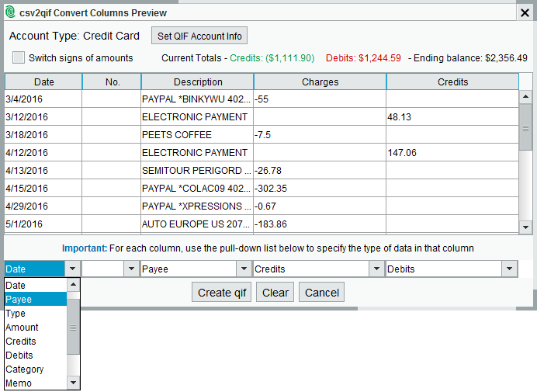Choose Type from the dropdown list
The height and width of the screenshot is (392, 537).
pyautogui.click(x=36, y=313)
